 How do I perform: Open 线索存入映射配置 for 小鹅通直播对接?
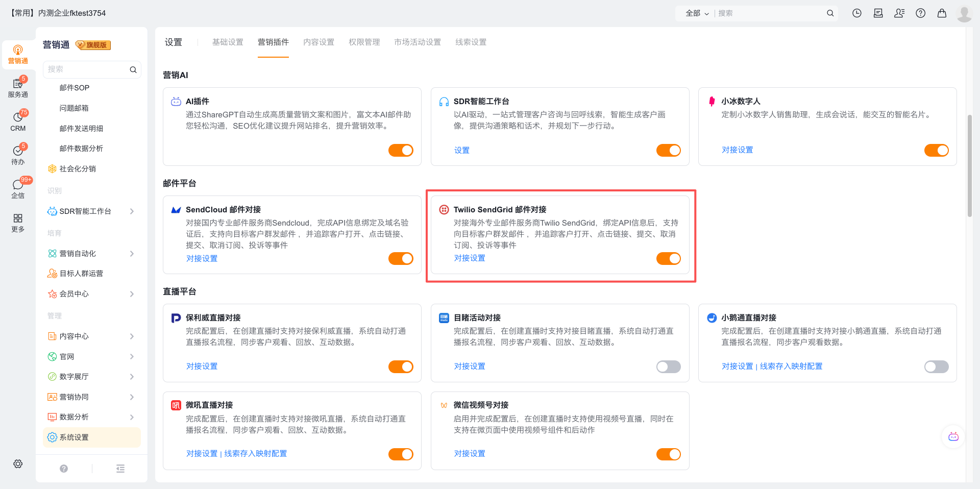pyautogui.click(x=791, y=366)
